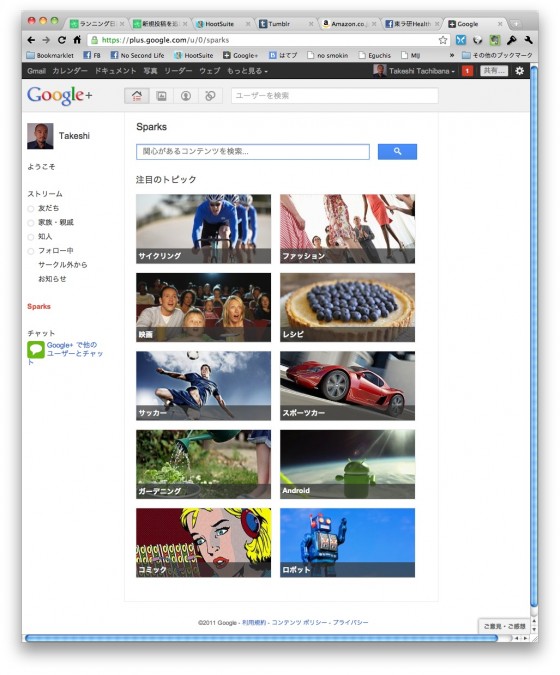Expand the bookmarks overflow chevron
The height and width of the screenshot is (675, 560).
[452, 55]
